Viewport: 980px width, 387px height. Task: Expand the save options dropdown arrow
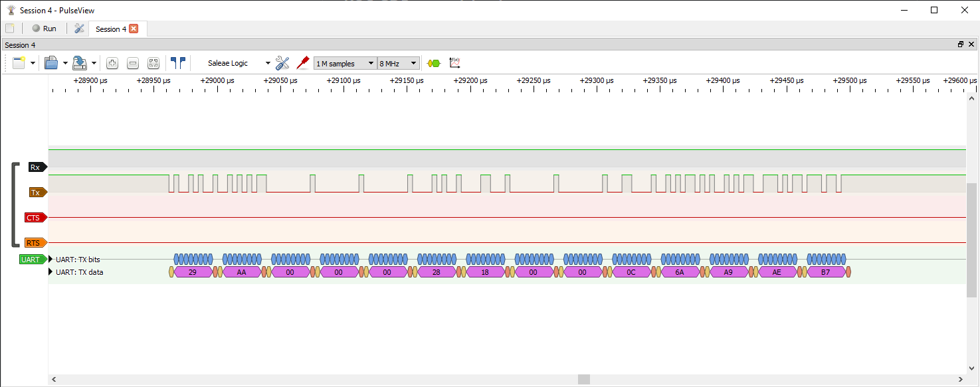click(94, 63)
